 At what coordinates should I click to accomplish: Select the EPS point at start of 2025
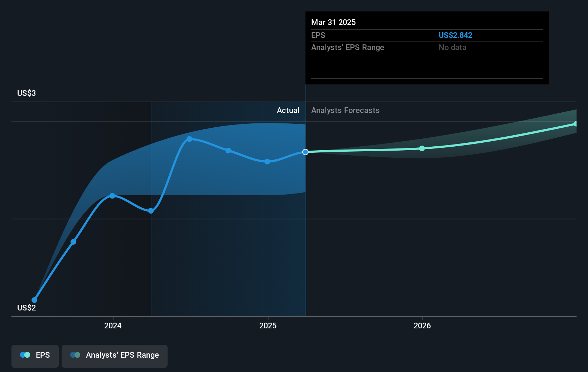[x=267, y=162]
